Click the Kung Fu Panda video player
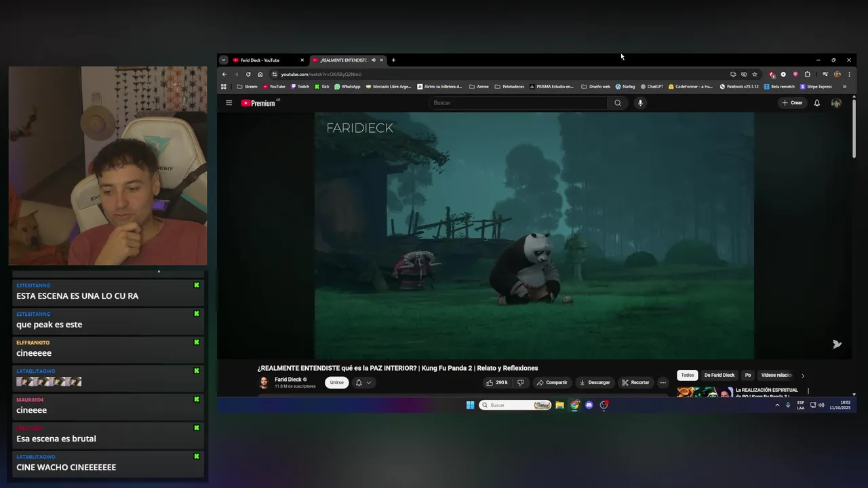Image resolution: width=868 pixels, height=488 pixels. [534, 235]
